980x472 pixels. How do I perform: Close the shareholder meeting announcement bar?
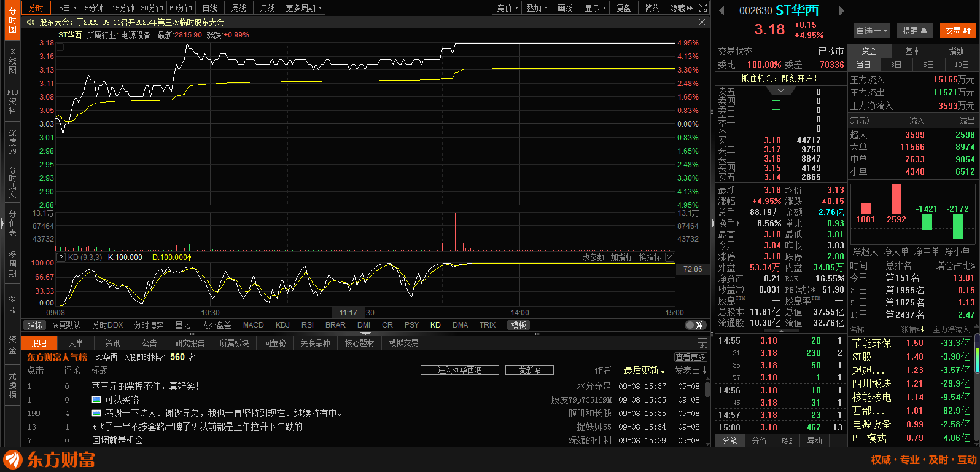click(702, 22)
